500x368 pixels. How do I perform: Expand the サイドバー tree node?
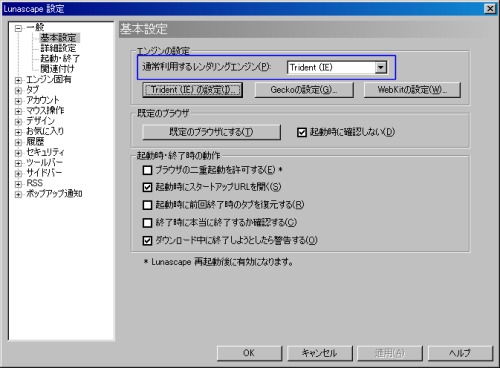[19, 174]
